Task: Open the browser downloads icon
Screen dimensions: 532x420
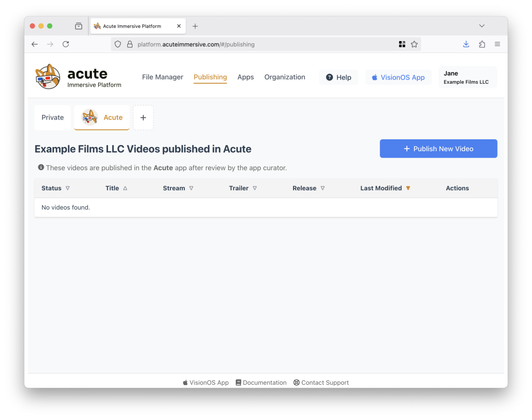Action: point(466,44)
